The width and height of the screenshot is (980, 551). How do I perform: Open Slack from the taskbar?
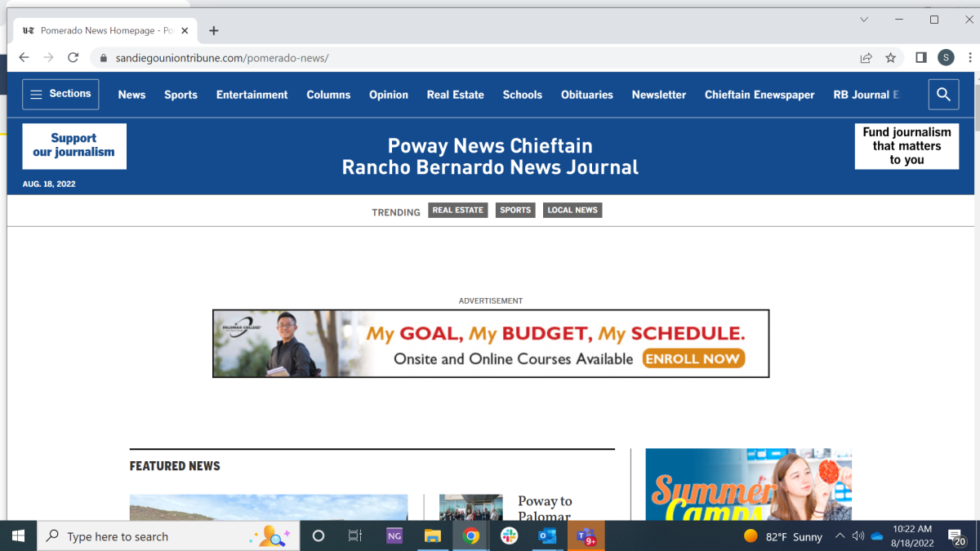click(x=509, y=536)
